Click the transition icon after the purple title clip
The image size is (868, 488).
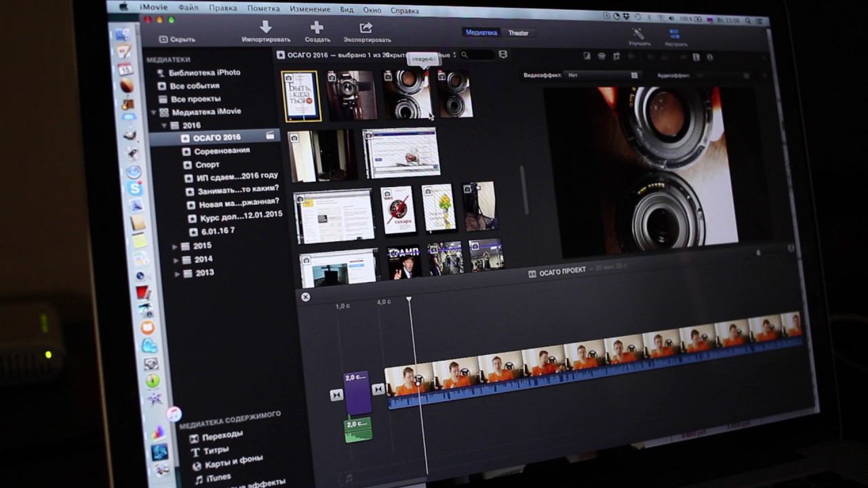coord(378,389)
